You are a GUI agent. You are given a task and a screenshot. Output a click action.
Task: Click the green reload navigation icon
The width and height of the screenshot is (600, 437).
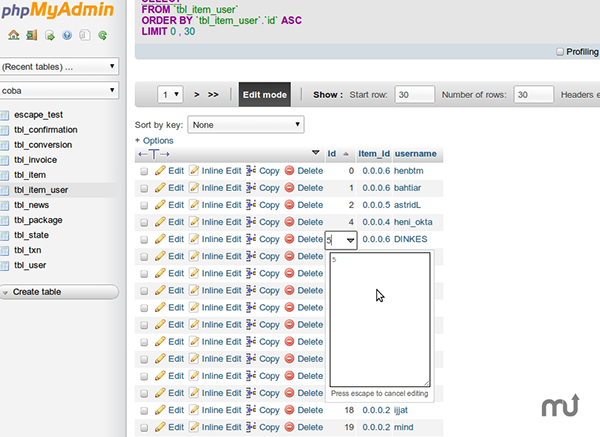click(x=101, y=35)
